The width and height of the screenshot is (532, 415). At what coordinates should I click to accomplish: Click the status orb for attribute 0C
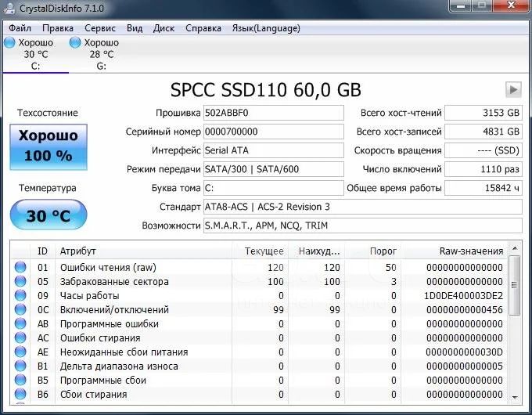[20, 310]
